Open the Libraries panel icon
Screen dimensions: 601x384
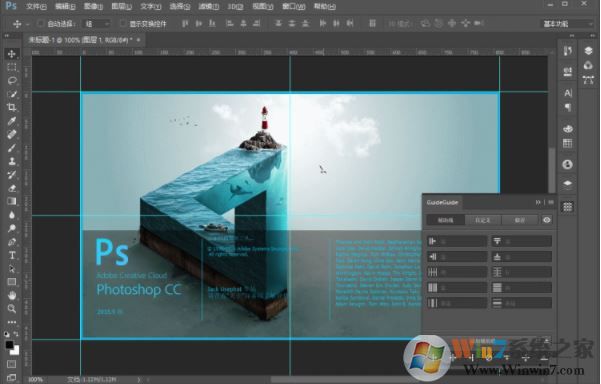pyautogui.click(x=568, y=164)
